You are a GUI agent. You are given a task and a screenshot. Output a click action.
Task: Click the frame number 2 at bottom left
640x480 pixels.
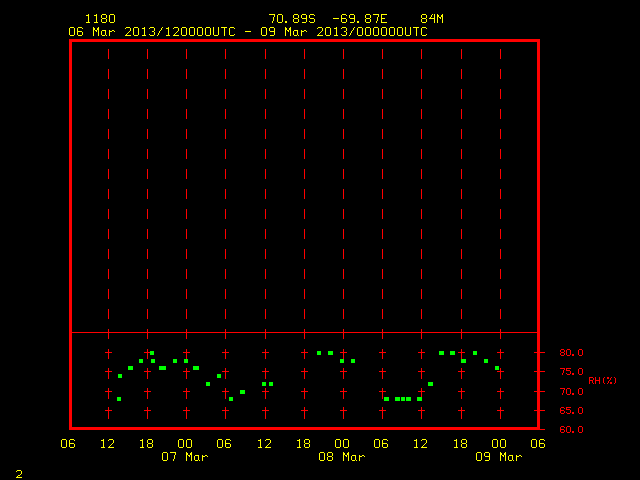tap(19, 474)
